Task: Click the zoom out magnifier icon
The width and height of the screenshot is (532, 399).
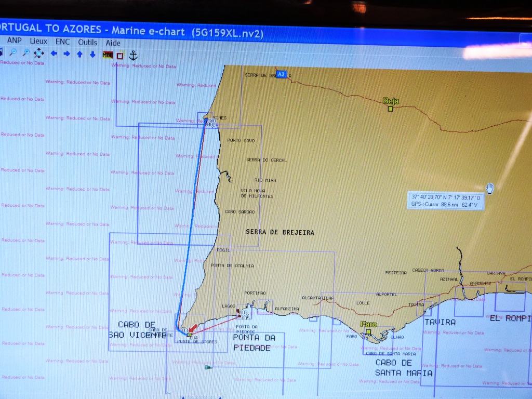Action: tap(13, 52)
